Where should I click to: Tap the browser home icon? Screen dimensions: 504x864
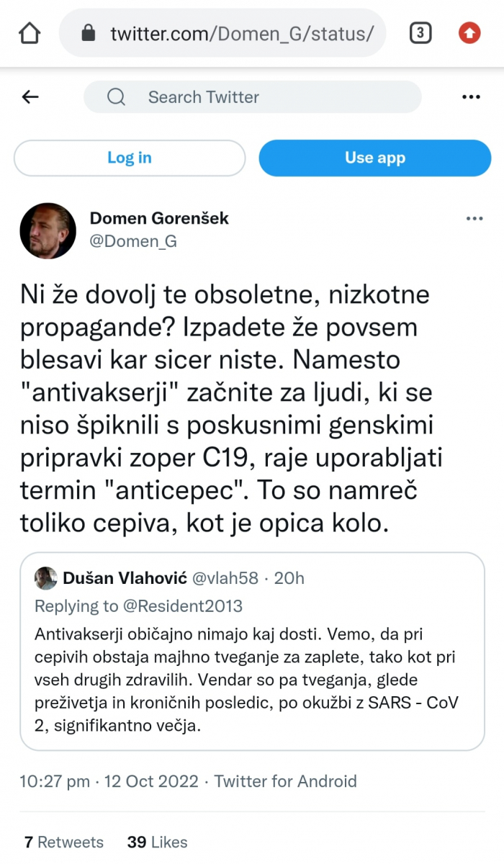30,33
